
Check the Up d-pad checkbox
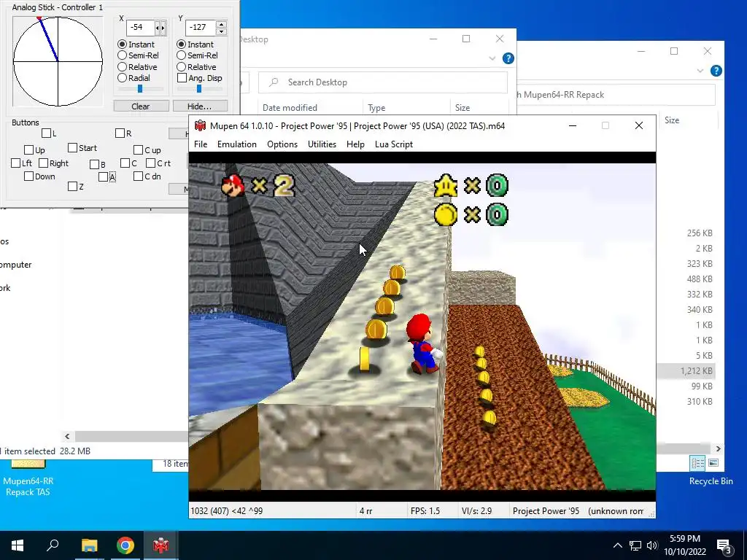(28, 150)
